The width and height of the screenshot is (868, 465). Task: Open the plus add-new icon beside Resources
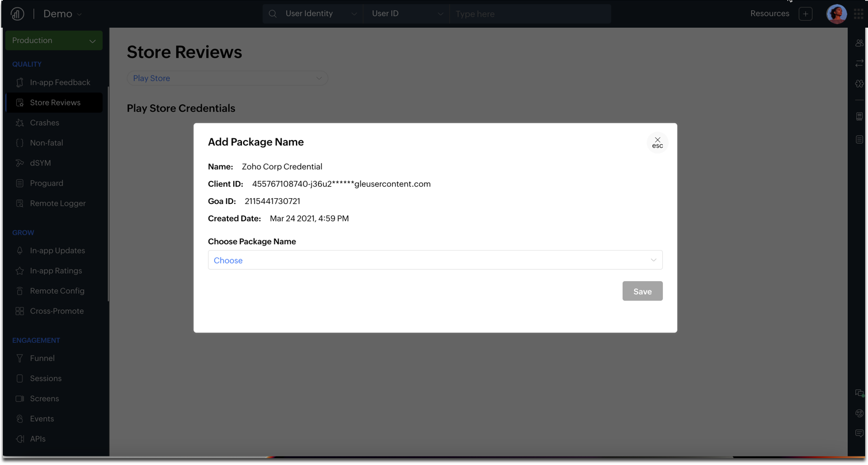point(805,14)
